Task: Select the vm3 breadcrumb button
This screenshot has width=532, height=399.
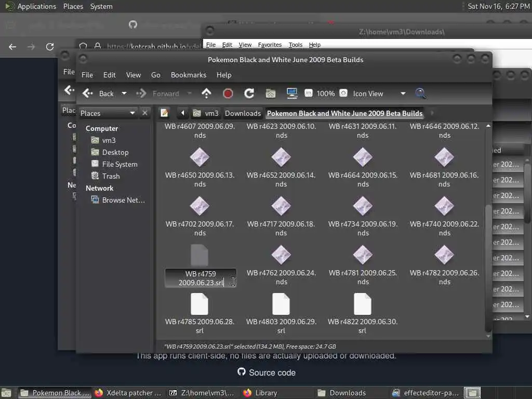Action: [206, 113]
